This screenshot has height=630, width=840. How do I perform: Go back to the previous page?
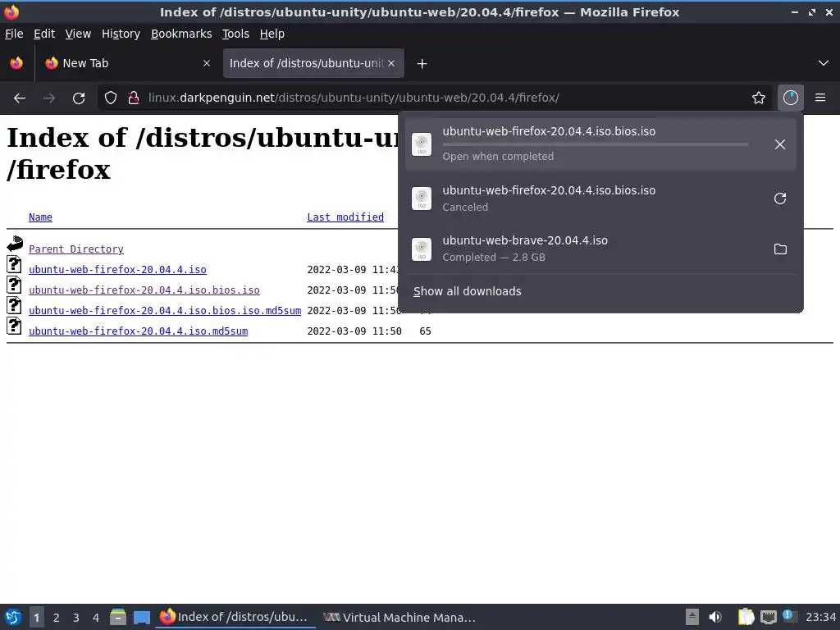pyautogui.click(x=20, y=98)
